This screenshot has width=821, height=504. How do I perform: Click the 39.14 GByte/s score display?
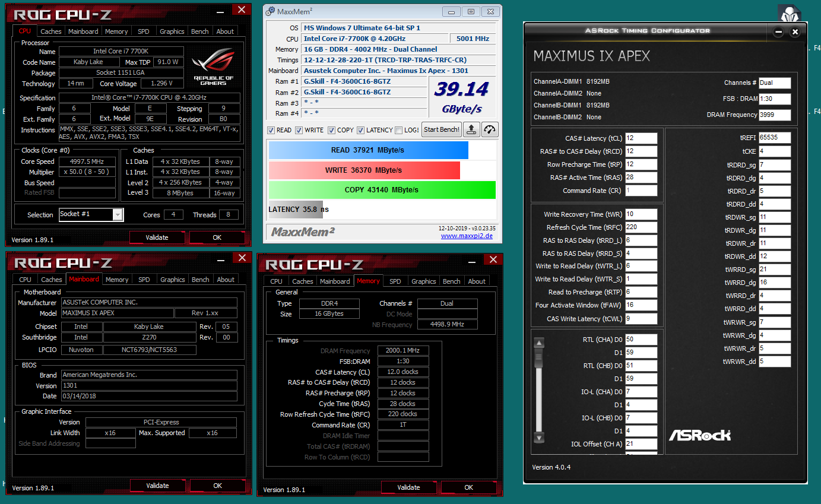pyautogui.click(x=461, y=98)
